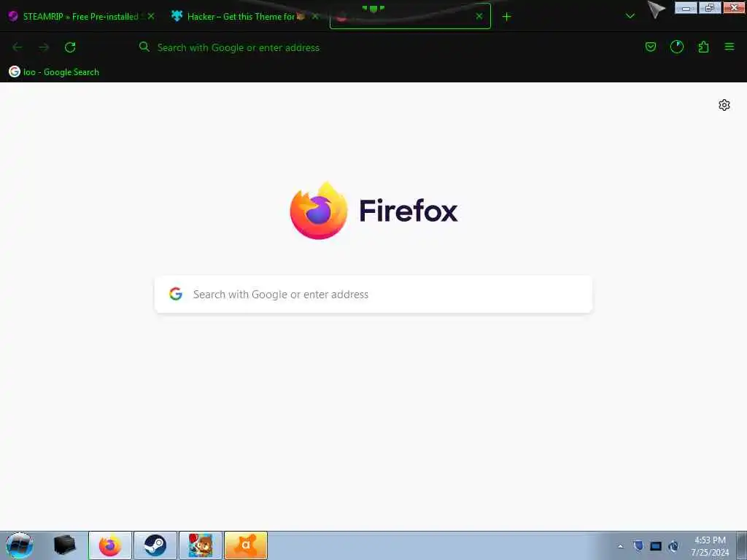Close the STEAMRIP tab
This screenshot has height=560, width=747.
tap(151, 16)
